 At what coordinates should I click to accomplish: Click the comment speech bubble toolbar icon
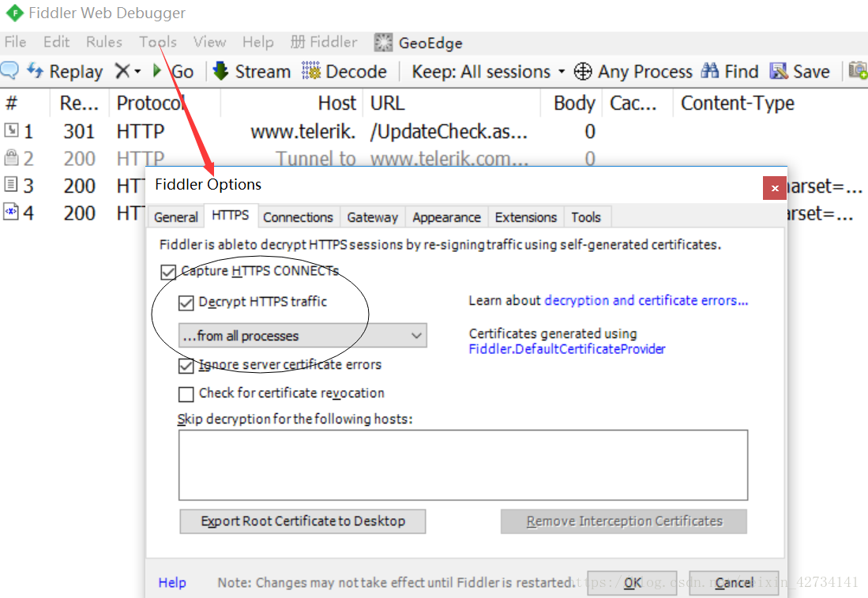tap(10, 70)
